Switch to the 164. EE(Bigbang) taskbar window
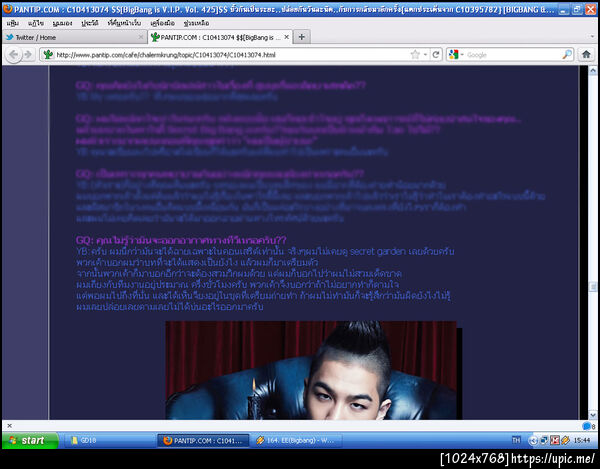The image size is (600, 469). [297, 440]
